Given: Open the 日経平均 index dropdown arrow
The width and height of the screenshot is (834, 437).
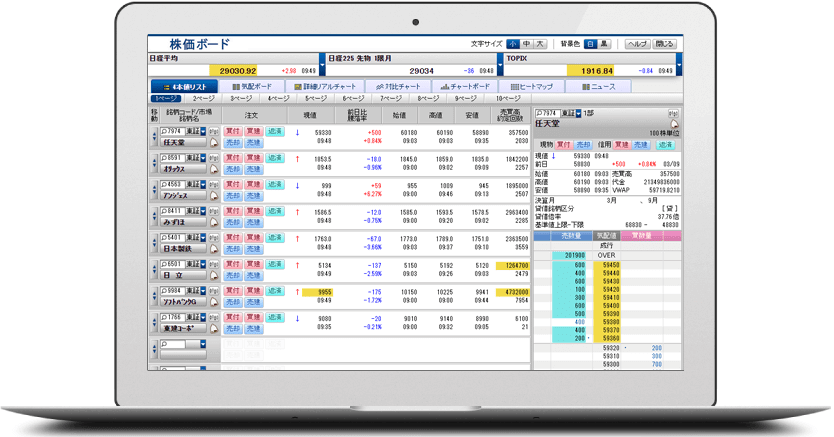Looking at the screenshot, I should tap(322, 65).
